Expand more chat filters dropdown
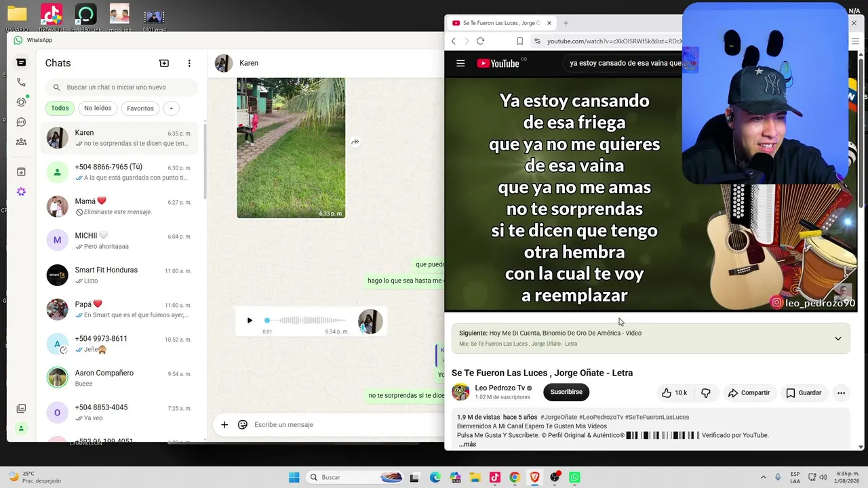This screenshot has height=488, width=868. coord(171,108)
